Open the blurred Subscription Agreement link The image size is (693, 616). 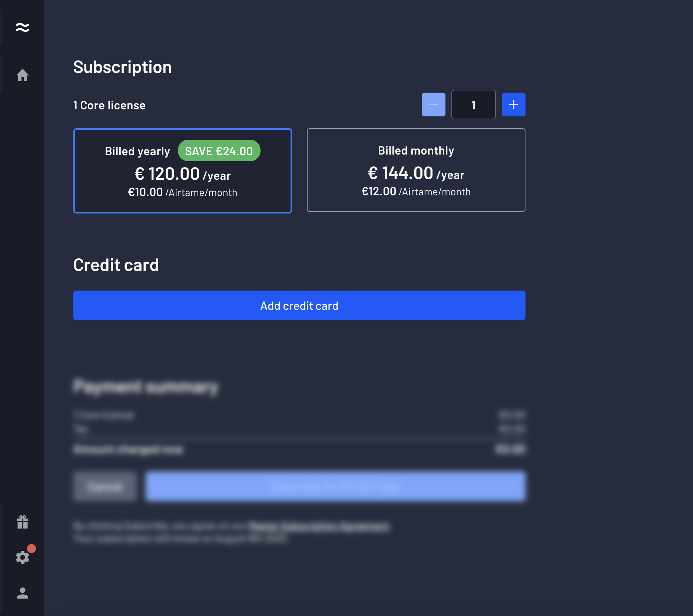tap(319, 526)
